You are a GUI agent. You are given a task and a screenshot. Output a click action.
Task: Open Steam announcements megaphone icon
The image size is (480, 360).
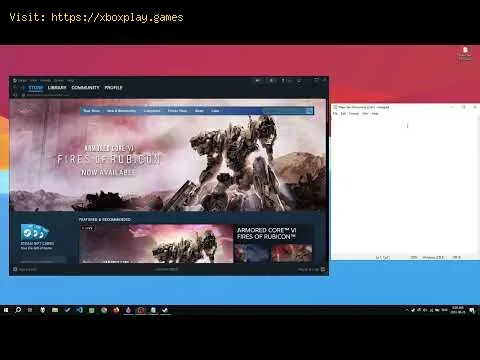pyautogui.click(x=259, y=80)
